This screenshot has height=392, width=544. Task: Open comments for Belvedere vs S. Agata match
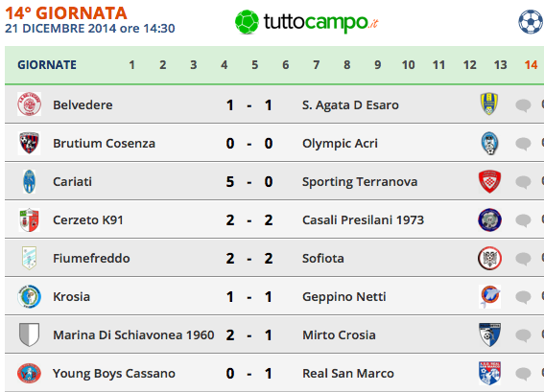pyautogui.click(x=523, y=104)
